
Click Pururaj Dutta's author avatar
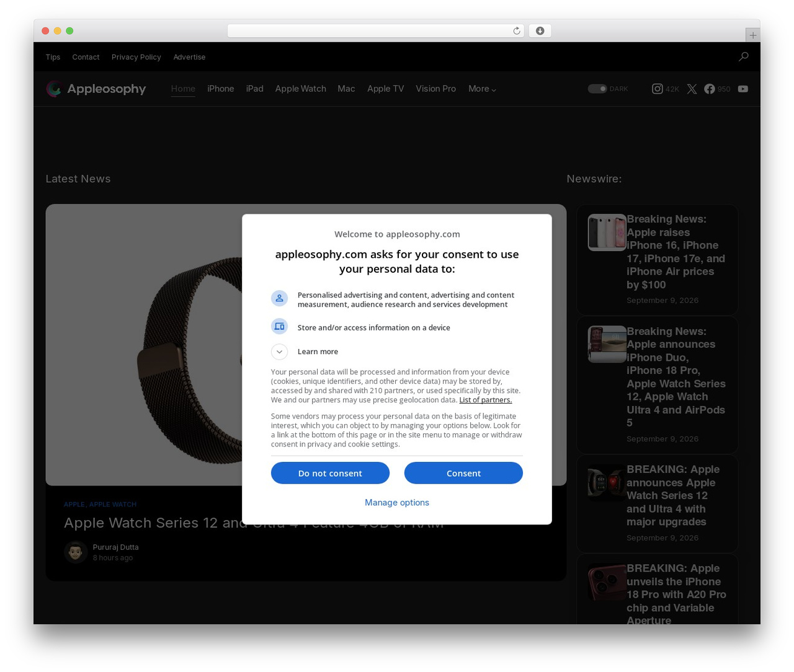76,552
